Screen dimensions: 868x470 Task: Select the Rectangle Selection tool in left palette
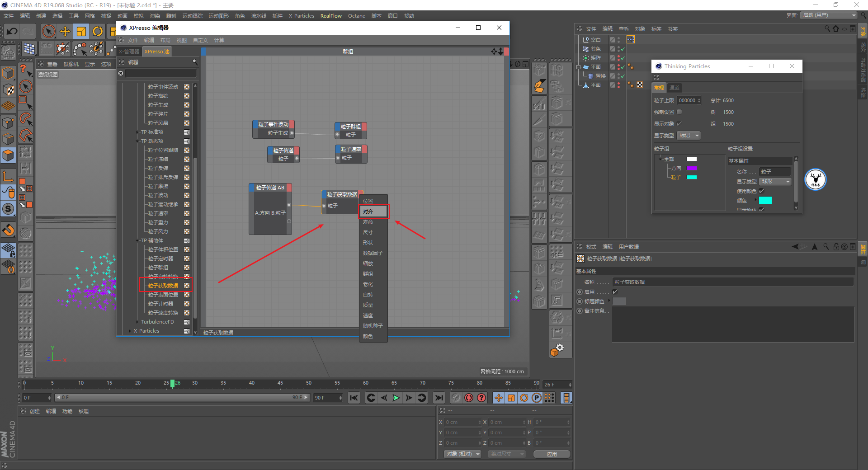[x=26, y=102]
